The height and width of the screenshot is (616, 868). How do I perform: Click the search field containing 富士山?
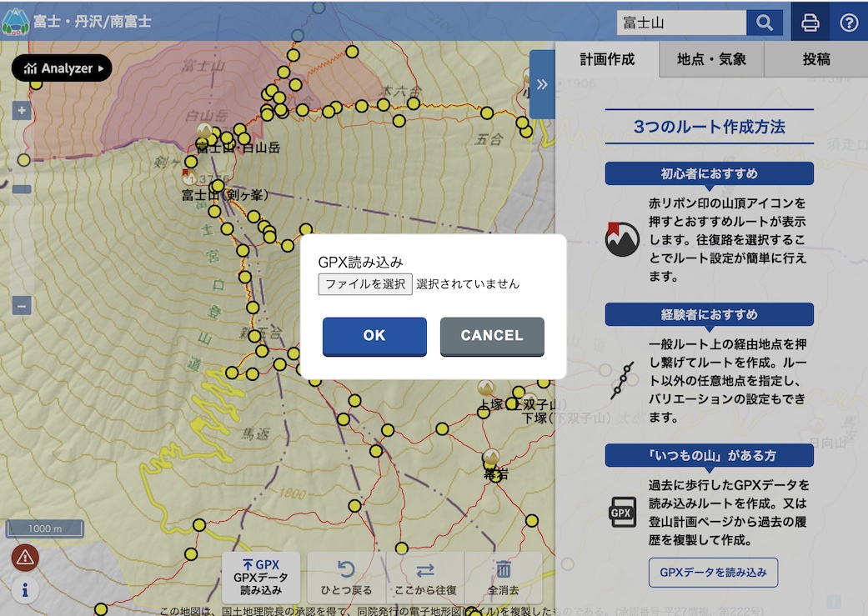pos(681,23)
